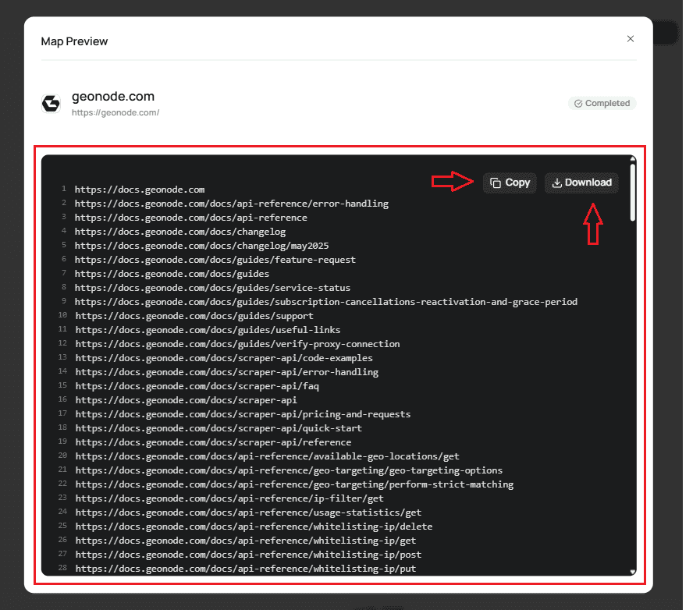Select the scraper-api/error-handling URL
This screenshot has width=700, height=610.
(x=227, y=372)
